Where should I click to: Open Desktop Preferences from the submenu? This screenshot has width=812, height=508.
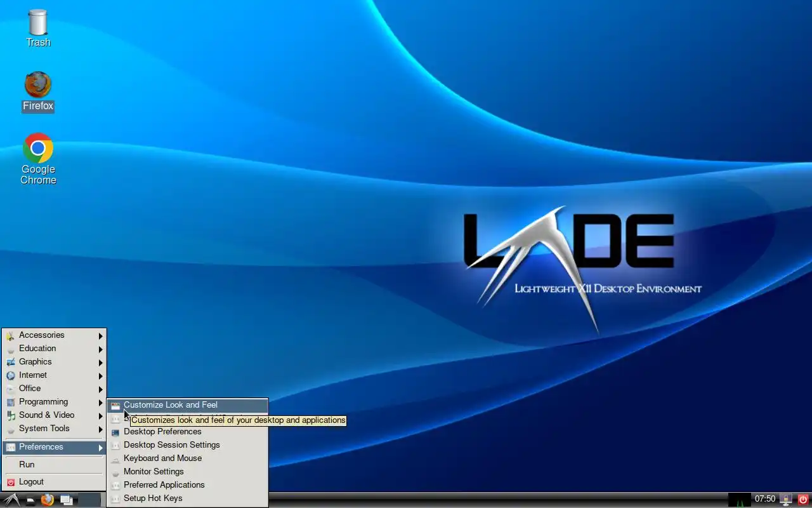[x=187, y=432]
